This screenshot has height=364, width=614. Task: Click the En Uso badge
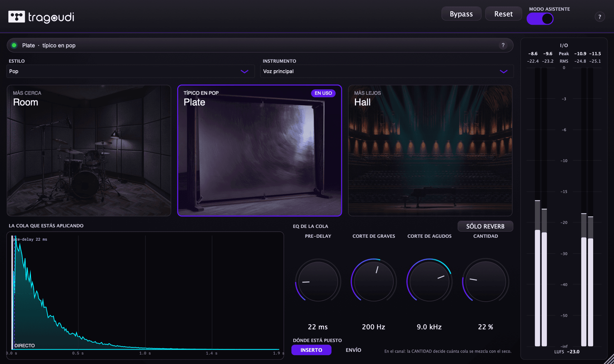(x=323, y=93)
